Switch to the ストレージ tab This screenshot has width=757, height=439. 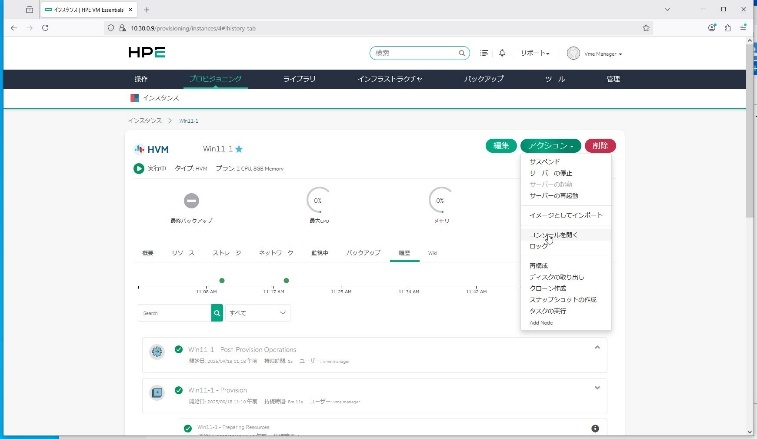coord(227,253)
